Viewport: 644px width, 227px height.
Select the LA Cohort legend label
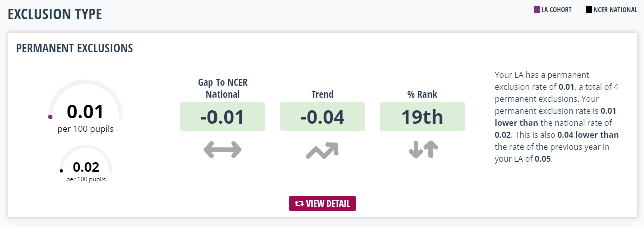point(556,10)
